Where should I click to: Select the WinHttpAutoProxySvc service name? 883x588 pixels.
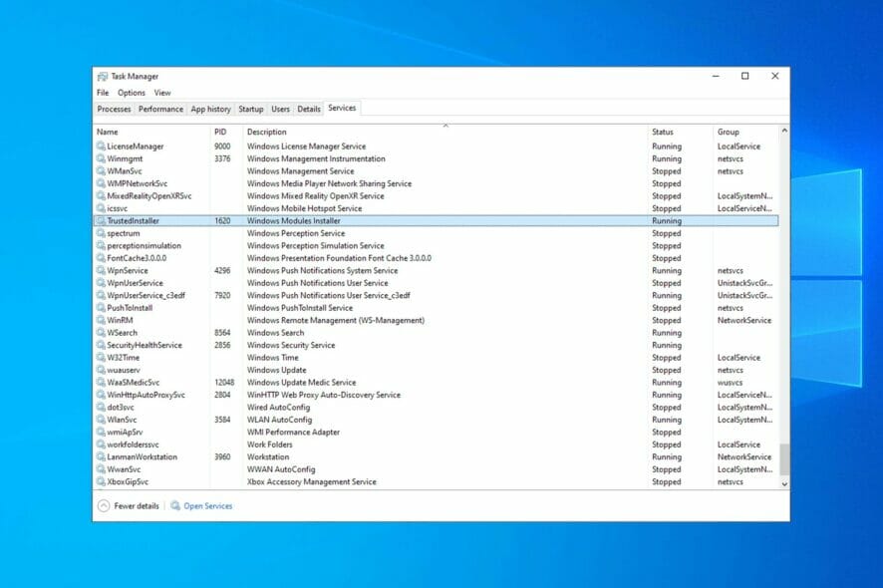146,395
